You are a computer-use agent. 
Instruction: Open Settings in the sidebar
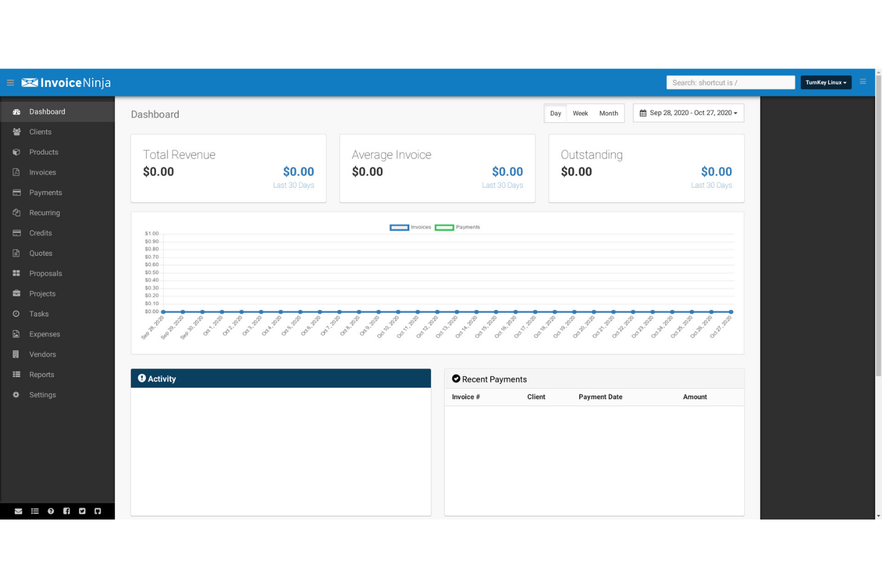[x=57, y=395]
